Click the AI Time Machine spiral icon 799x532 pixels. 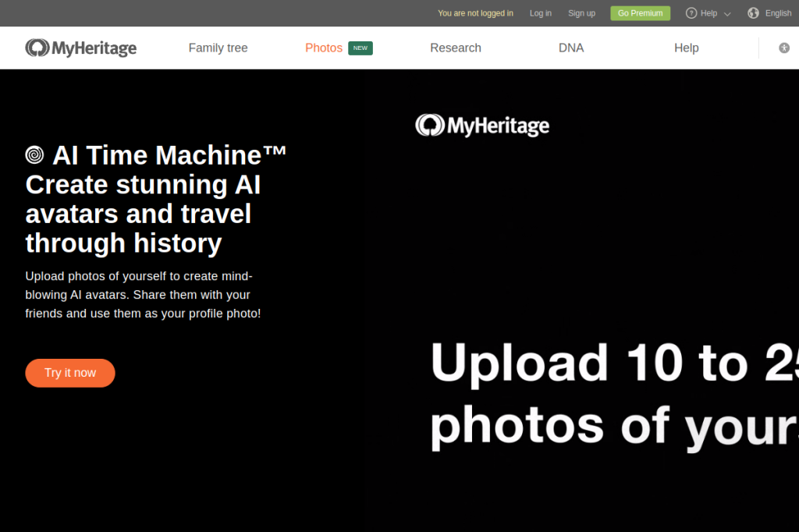(x=34, y=154)
